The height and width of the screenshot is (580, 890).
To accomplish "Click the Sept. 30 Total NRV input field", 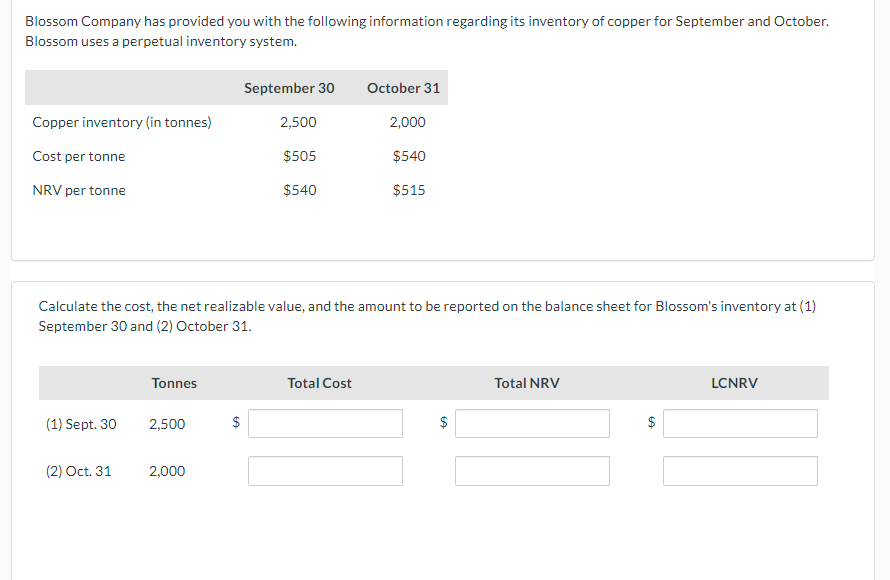I will point(532,424).
